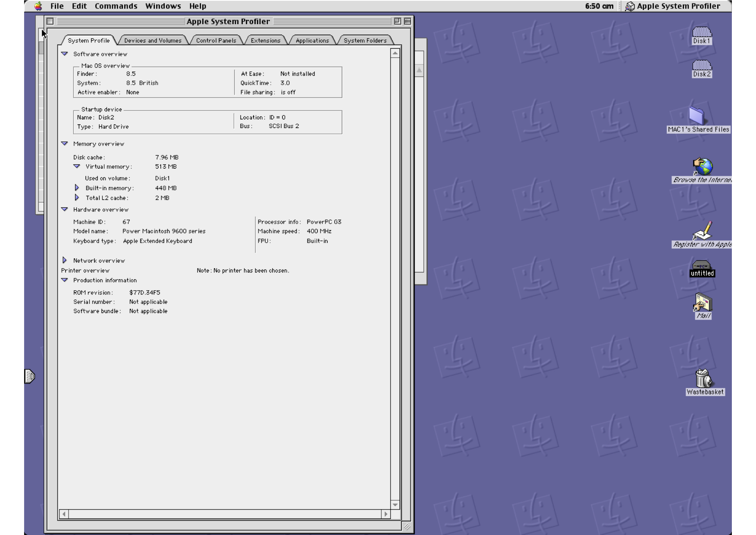The image size is (756, 535).
Task: Open the Apple System Profiler application menu
Action: [672, 6]
